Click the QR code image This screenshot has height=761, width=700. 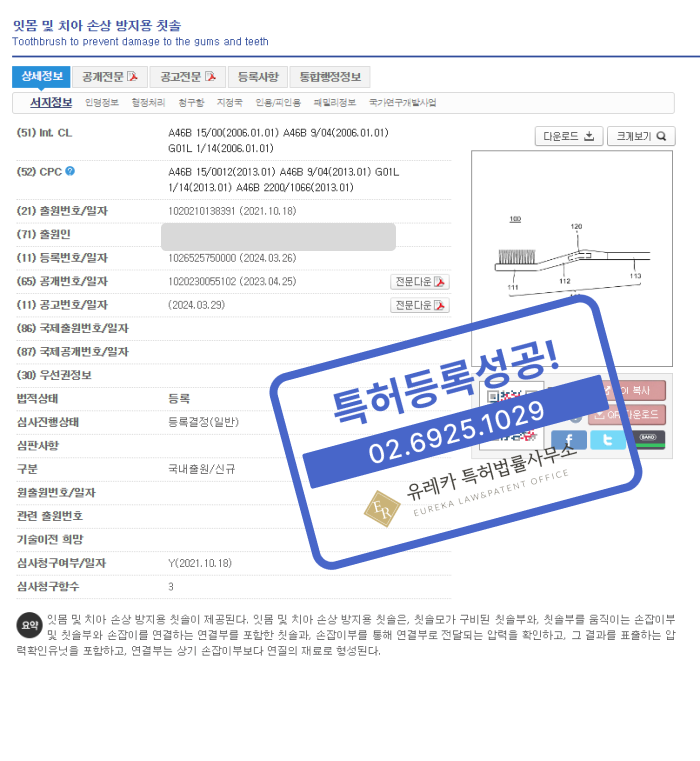point(510,412)
